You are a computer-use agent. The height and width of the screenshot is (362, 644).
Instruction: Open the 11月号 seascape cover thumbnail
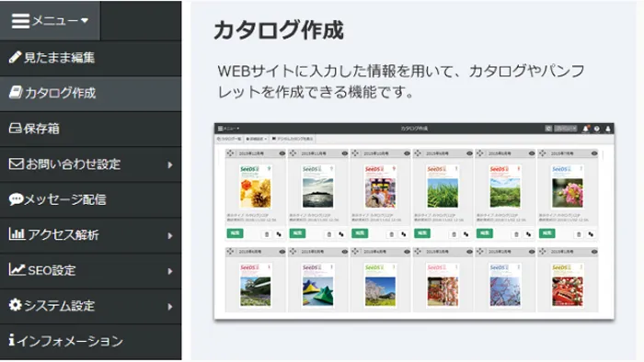[x=318, y=187]
